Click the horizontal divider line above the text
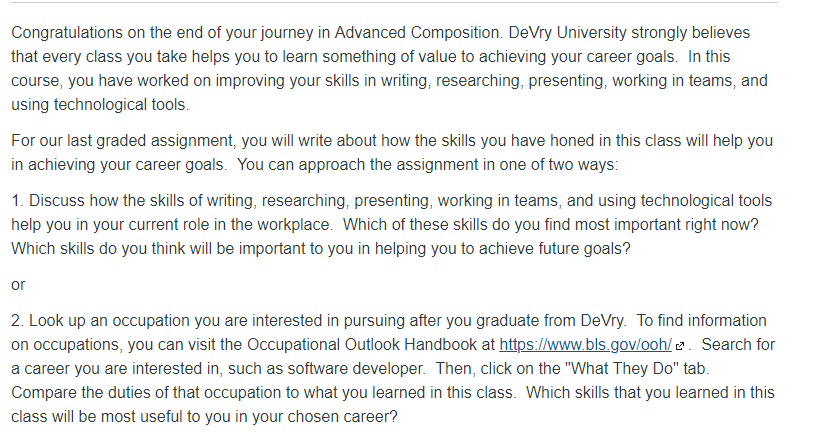816x437 pixels. pyautogui.click(x=394, y=3)
